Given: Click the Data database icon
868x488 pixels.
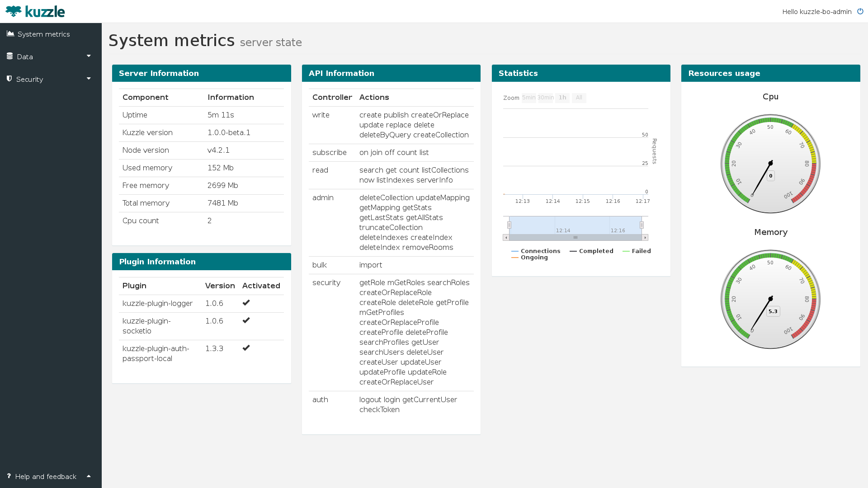Looking at the screenshot, I should [9, 56].
